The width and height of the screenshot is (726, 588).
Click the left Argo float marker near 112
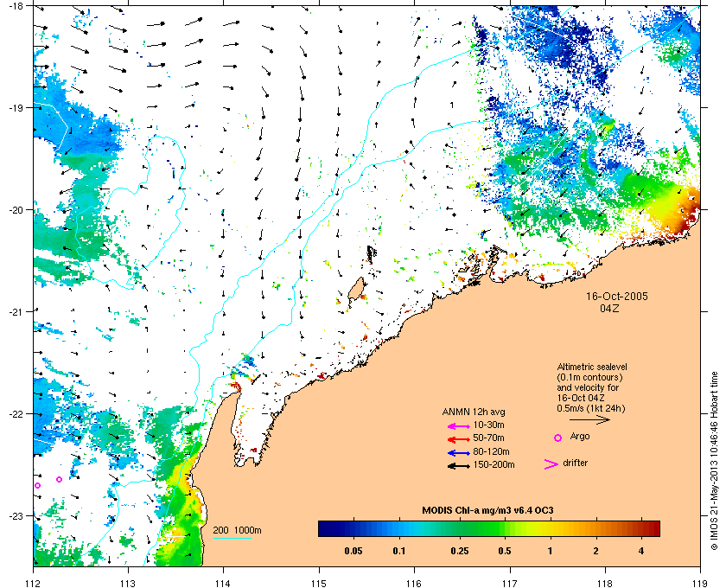(37, 486)
